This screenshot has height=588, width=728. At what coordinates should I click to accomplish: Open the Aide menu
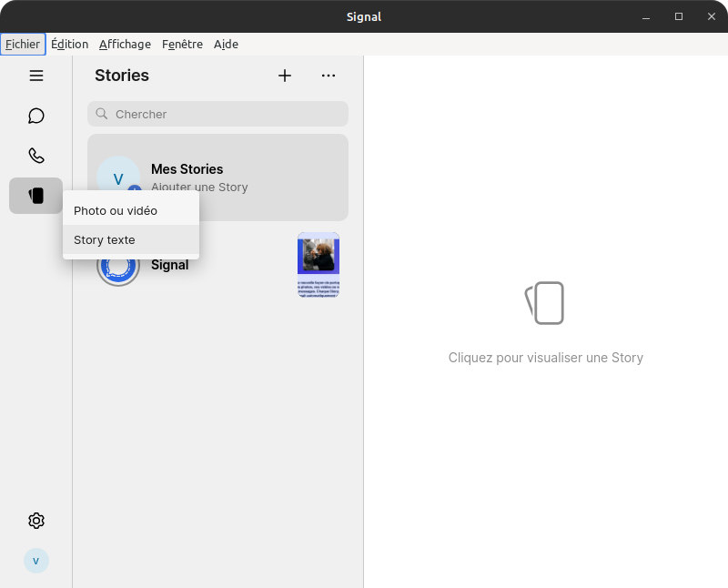pos(226,44)
